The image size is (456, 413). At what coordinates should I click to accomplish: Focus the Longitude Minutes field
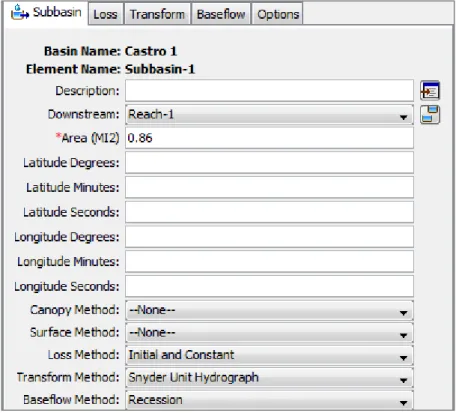(x=269, y=261)
